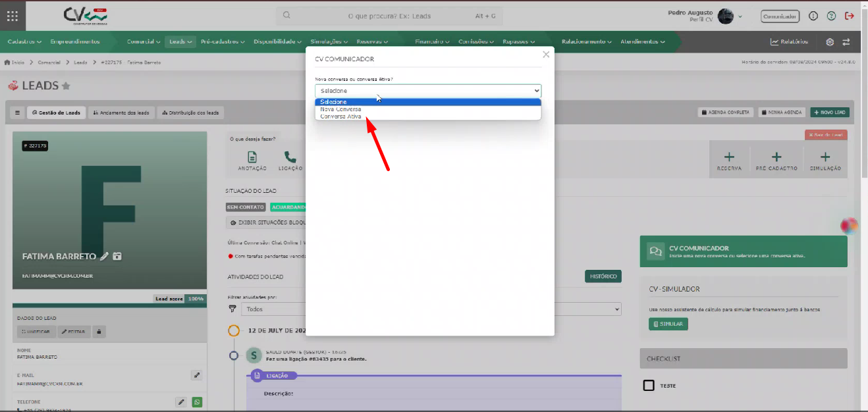Open the settings gear icon
Image resolution: width=868 pixels, height=412 pixels.
click(x=830, y=42)
